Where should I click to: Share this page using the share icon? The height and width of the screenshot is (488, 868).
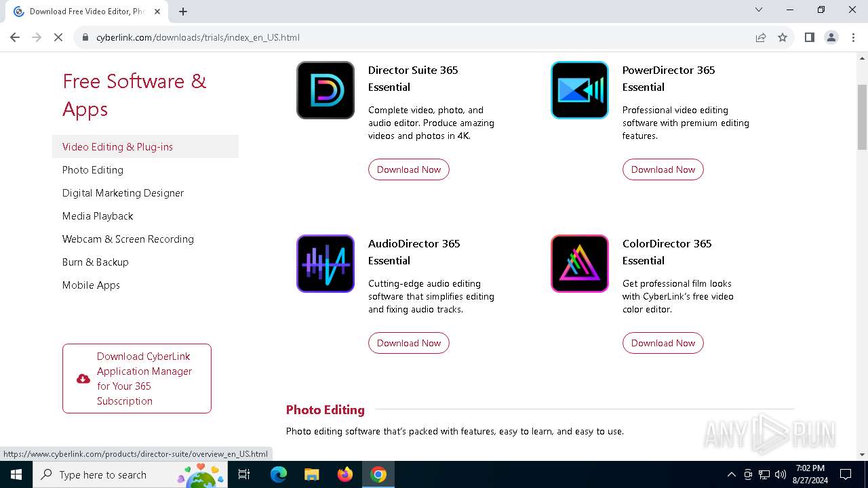(x=761, y=37)
